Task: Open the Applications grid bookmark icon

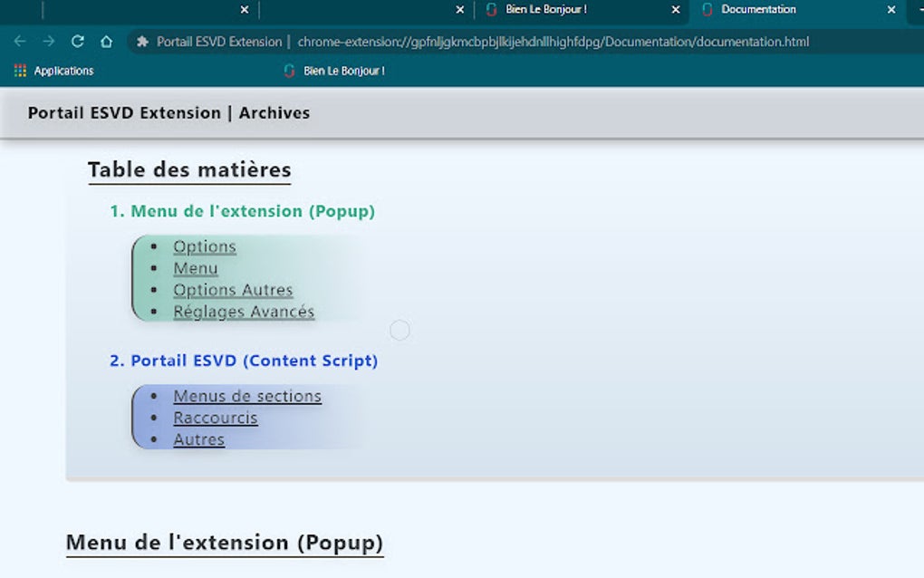Action: click(20, 71)
